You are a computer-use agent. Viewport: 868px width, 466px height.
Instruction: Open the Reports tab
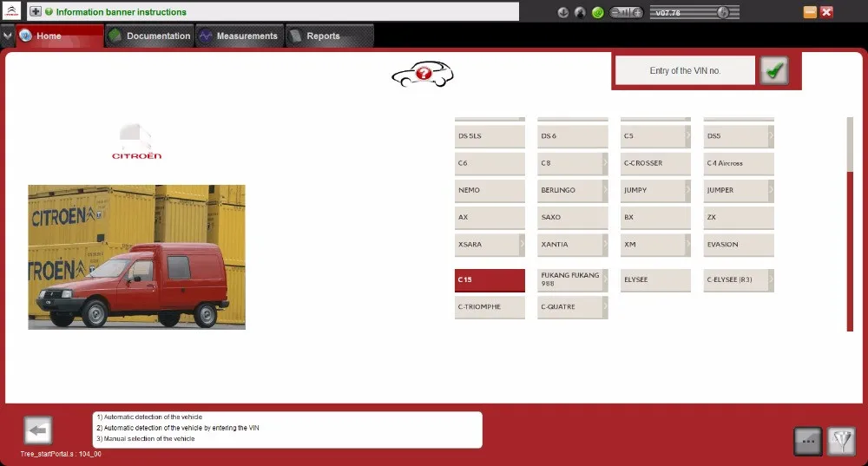click(329, 36)
